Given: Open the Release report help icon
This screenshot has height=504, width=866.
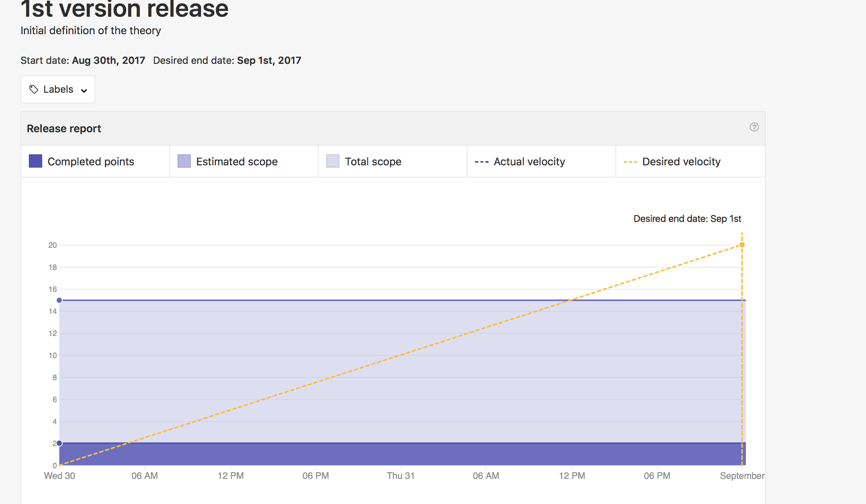Looking at the screenshot, I should pyautogui.click(x=754, y=127).
